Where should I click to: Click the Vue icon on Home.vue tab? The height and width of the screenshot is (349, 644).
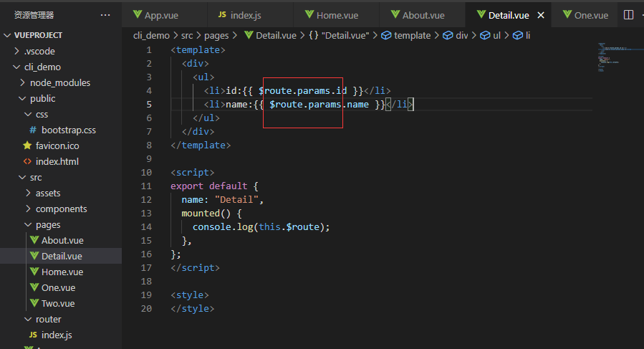click(x=309, y=14)
